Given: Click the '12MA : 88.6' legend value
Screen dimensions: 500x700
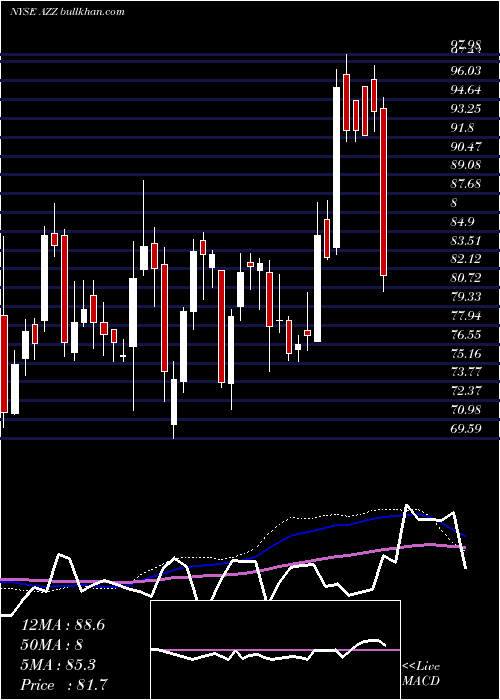Looking at the screenshot, I should click(x=63, y=625).
